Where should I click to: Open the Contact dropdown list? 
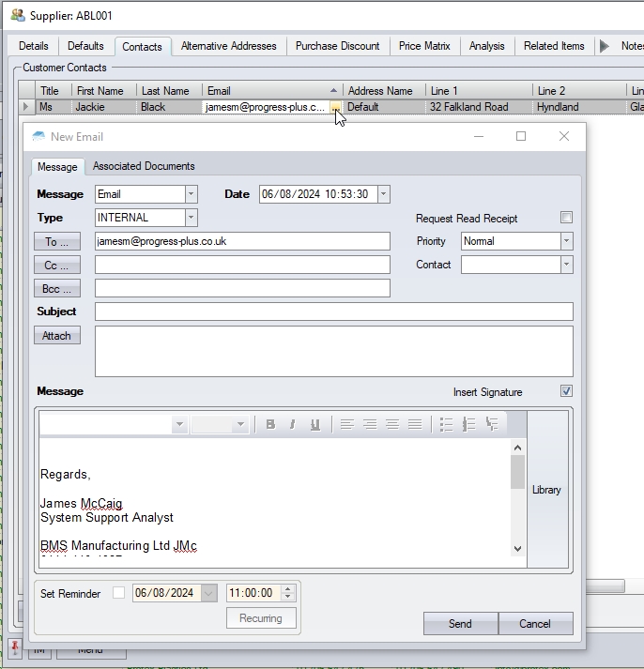[566, 265]
